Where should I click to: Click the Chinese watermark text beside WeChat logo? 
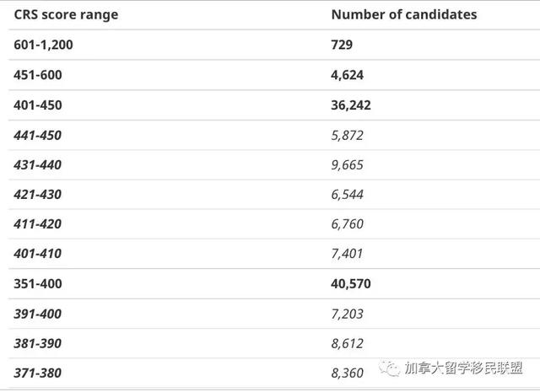point(463,368)
